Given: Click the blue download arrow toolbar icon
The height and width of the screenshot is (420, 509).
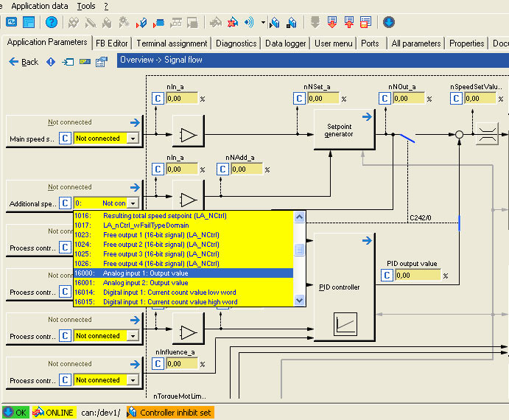Looking at the screenshot, I should (x=388, y=22).
